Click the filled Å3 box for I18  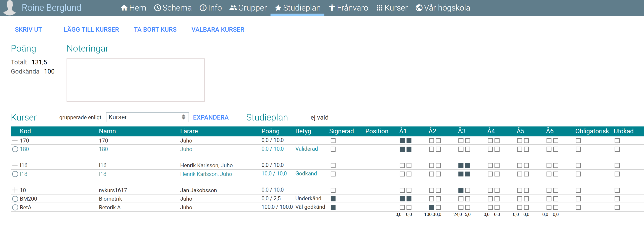point(461,174)
